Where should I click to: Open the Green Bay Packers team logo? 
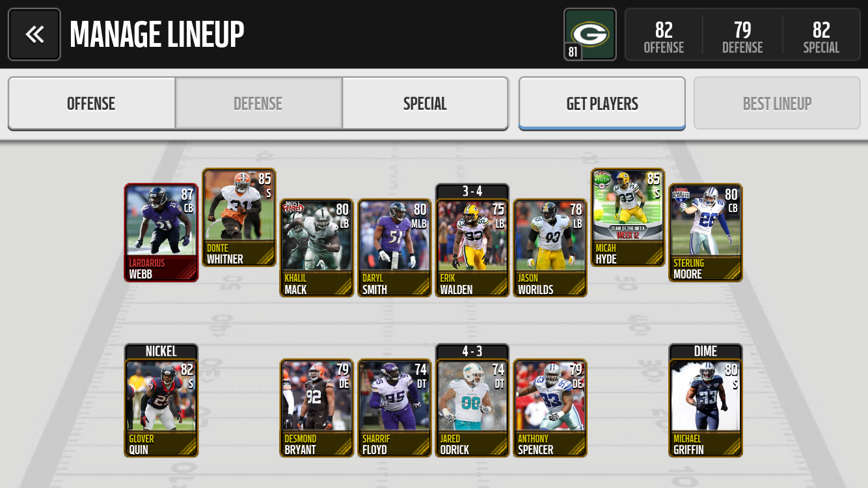tap(590, 34)
